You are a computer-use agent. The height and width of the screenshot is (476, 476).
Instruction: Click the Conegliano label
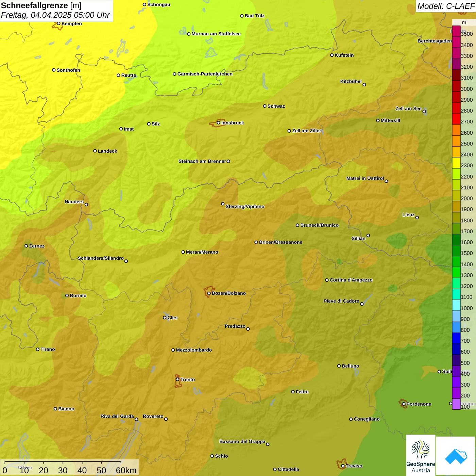[x=367, y=419]
